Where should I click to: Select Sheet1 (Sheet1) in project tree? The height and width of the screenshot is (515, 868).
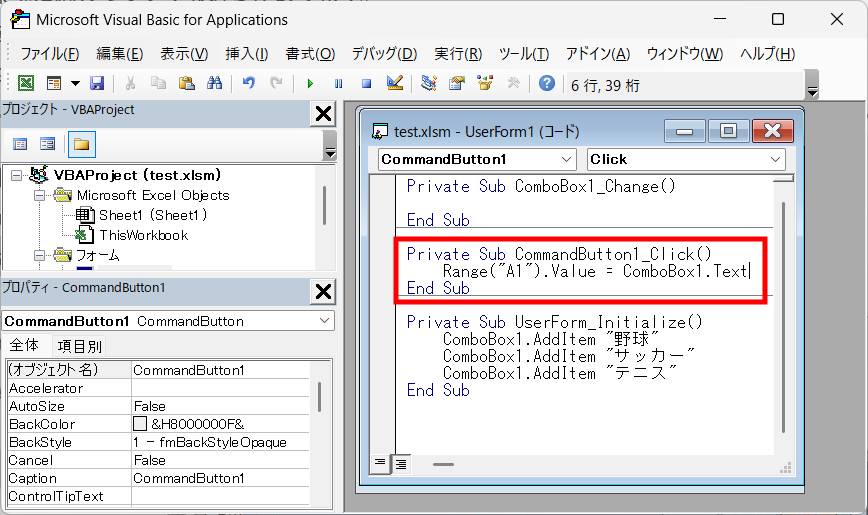pos(153,215)
